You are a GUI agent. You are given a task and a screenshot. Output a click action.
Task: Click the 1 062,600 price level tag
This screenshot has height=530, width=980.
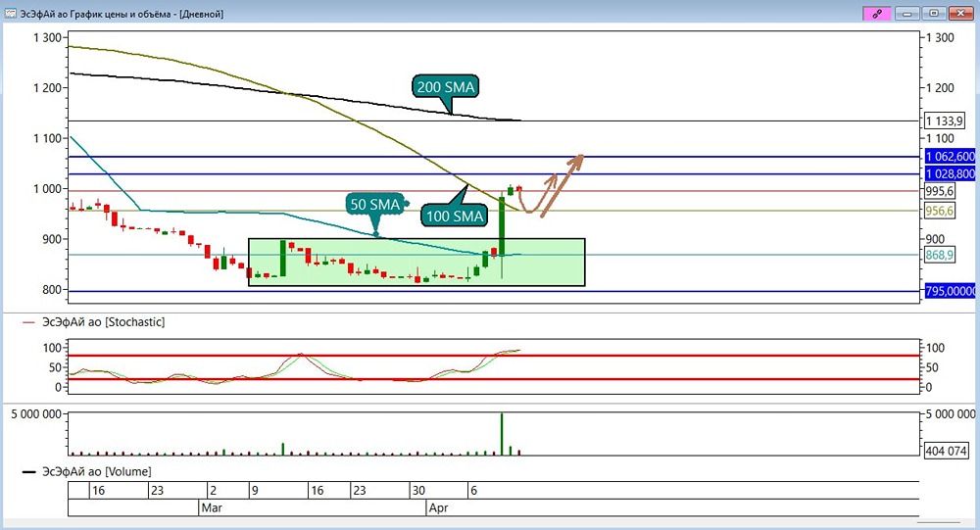point(950,156)
